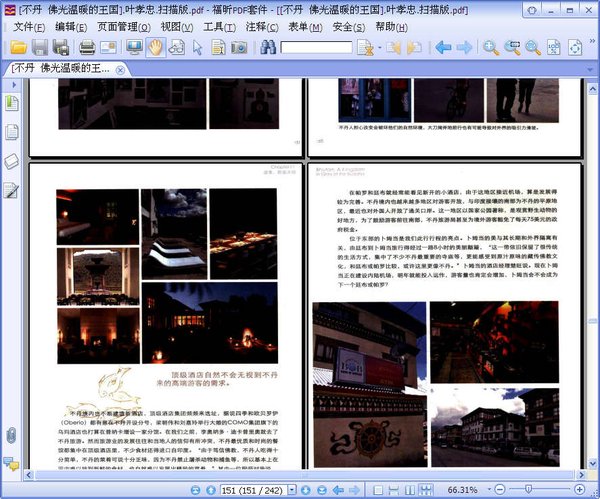The height and width of the screenshot is (499, 600).
Task: Take a snapshot with the camera icon
Action: (239, 47)
